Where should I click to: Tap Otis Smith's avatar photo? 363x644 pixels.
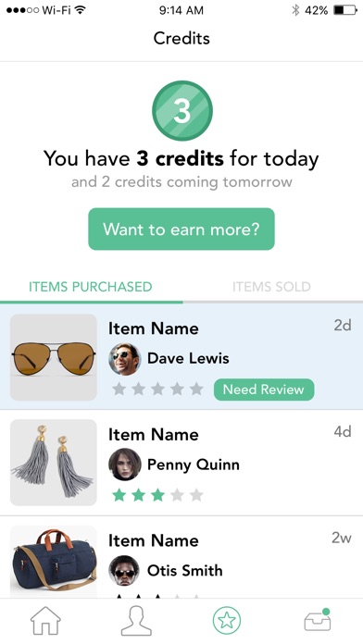point(125,571)
